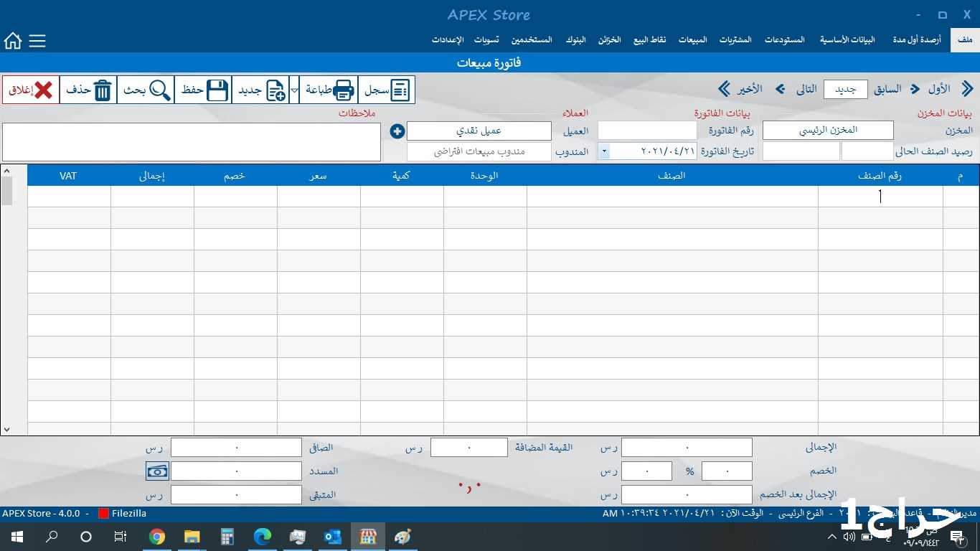Click the cash payment icon beside المسدد
The width and height of the screenshot is (980, 551).
pyautogui.click(x=157, y=471)
